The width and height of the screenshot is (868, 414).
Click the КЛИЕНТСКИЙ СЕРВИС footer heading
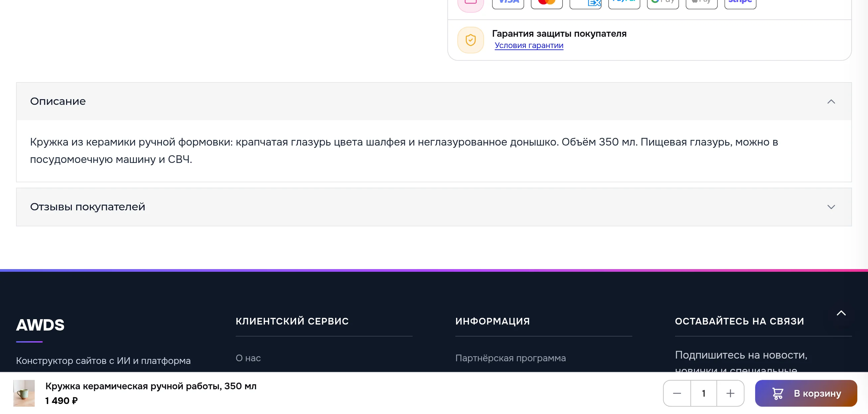coord(292,321)
